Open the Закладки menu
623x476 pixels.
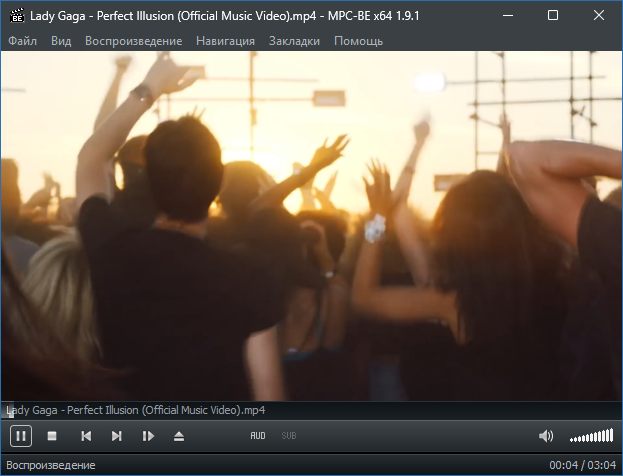(294, 41)
